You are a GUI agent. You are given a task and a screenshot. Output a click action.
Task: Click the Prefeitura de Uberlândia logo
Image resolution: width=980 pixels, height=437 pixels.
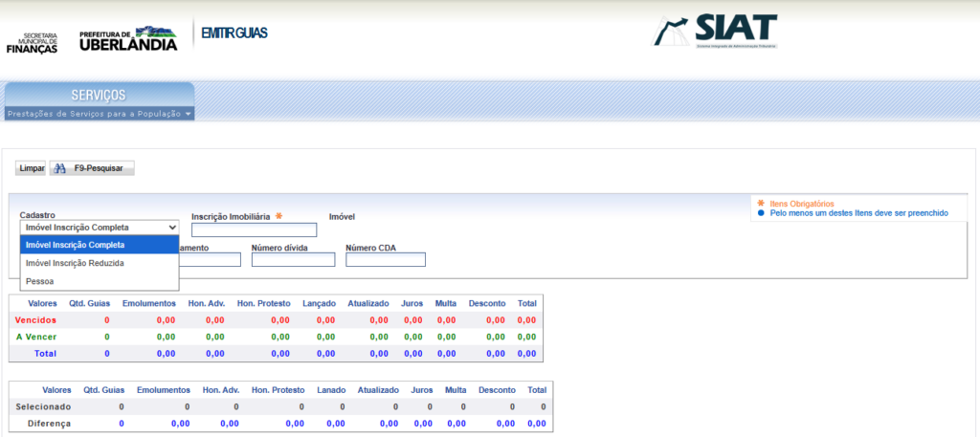128,38
